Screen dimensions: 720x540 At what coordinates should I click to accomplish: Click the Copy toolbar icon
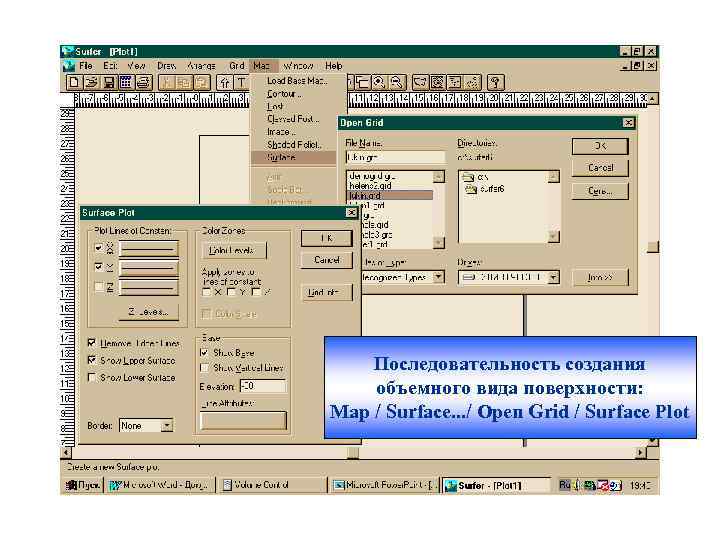click(x=184, y=83)
